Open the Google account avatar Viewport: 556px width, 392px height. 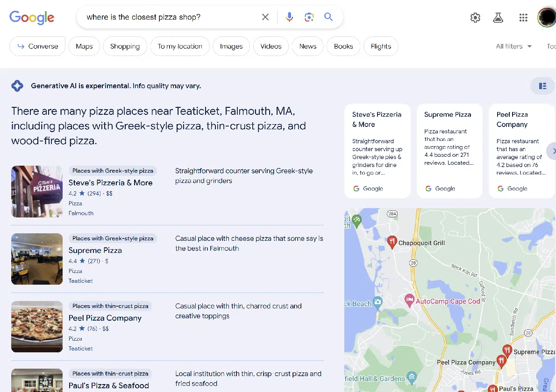coord(546,18)
